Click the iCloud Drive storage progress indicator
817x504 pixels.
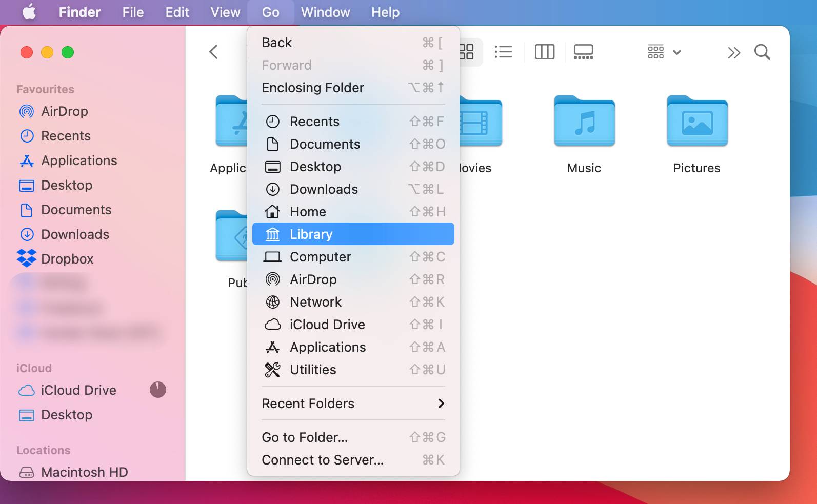tap(157, 390)
